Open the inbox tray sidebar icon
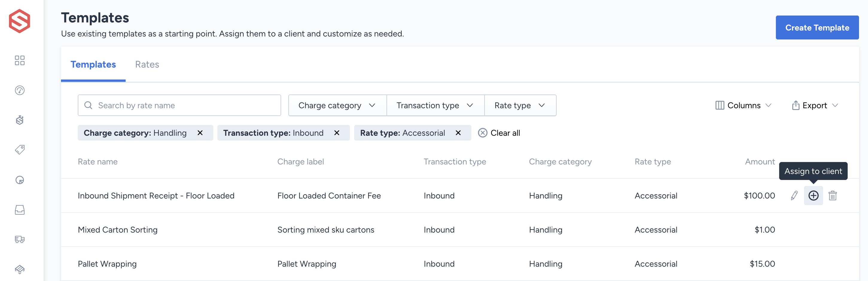This screenshot has width=868, height=281. [x=19, y=210]
